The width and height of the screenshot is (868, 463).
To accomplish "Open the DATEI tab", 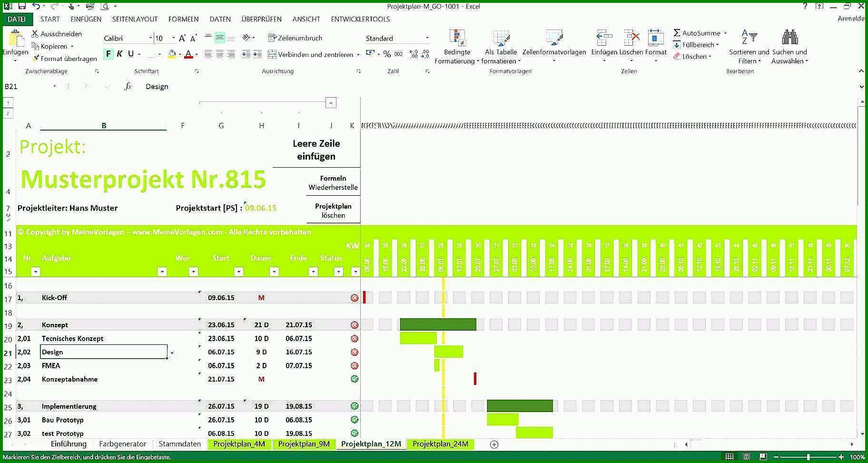I will click(17, 19).
